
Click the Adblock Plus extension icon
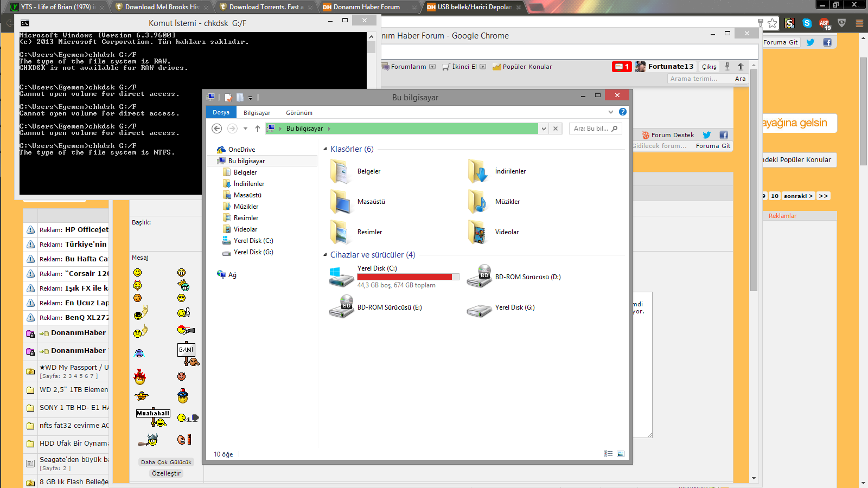pos(824,23)
